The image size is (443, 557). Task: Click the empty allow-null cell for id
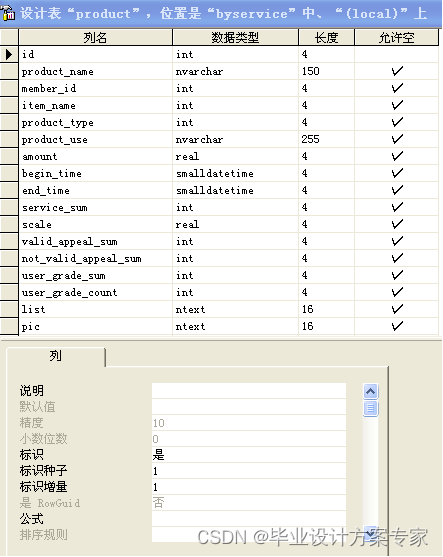(x=397, y=54)
